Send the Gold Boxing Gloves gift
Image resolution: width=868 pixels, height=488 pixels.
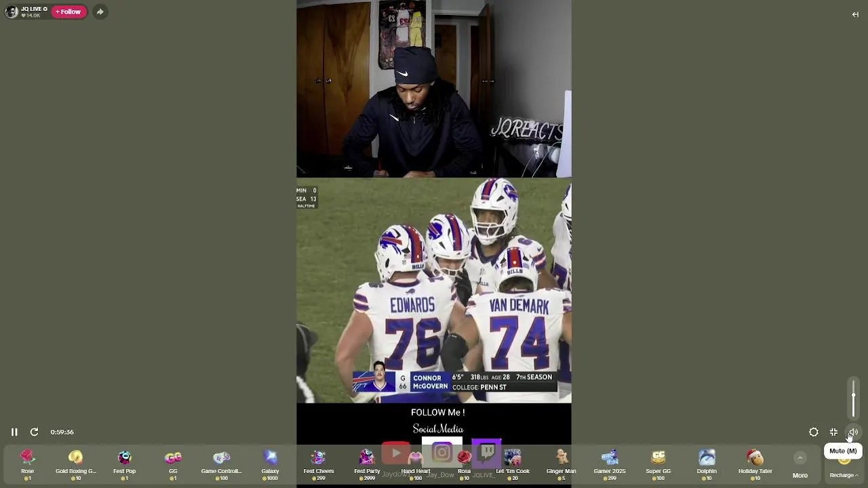point(76,465)
